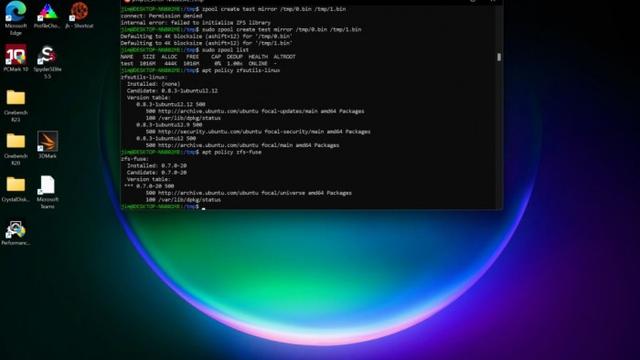This screenshot has height=360, width=640.
Task: Select the Cinebench R20 folder
Action: pyautogui.click(x=16, y=149)
